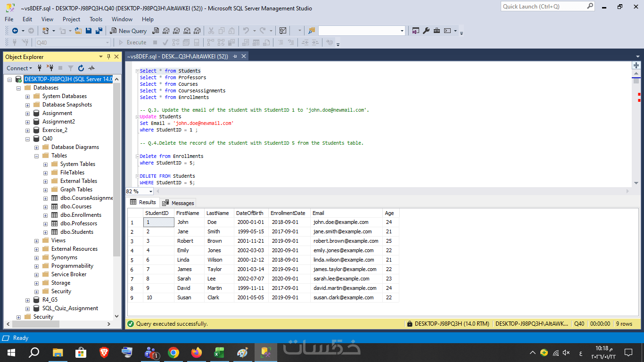Click the Firefox icon in the taskbar

(x=197, y=352)
